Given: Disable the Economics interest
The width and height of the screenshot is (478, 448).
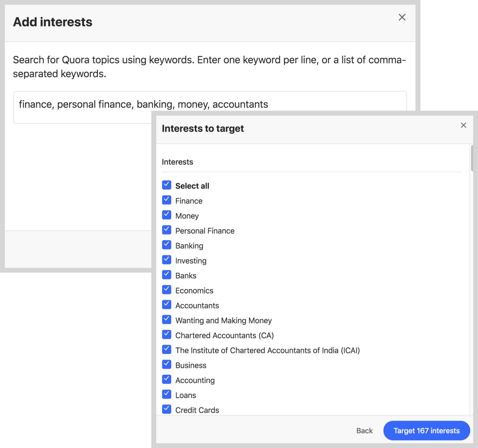Looking at the screenshot, I should tap(166, 290).
